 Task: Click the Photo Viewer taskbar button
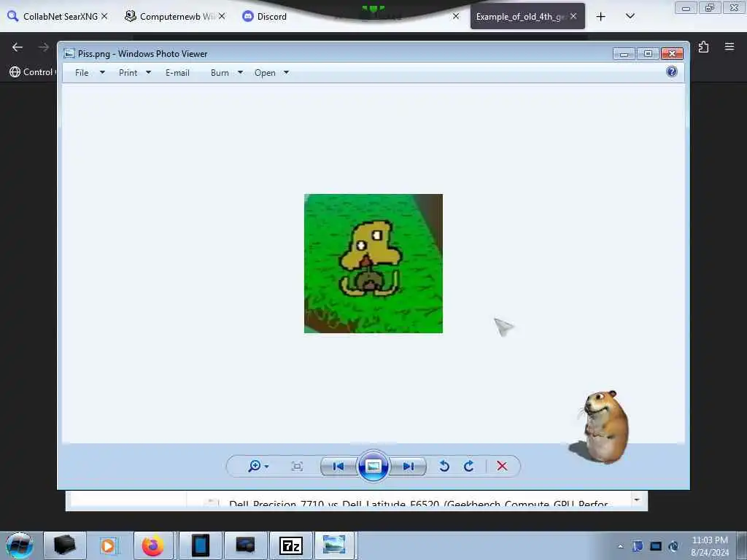[x=334, y=545]
